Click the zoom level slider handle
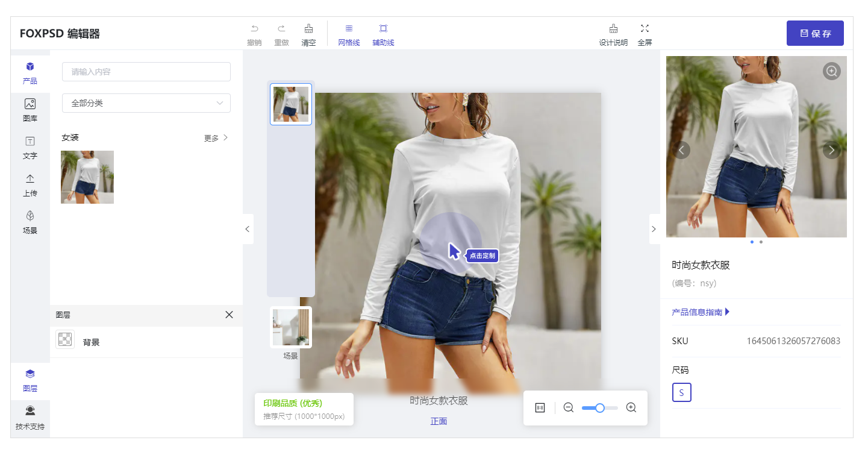This screenshot has width=868, height=449. (599, 408)
